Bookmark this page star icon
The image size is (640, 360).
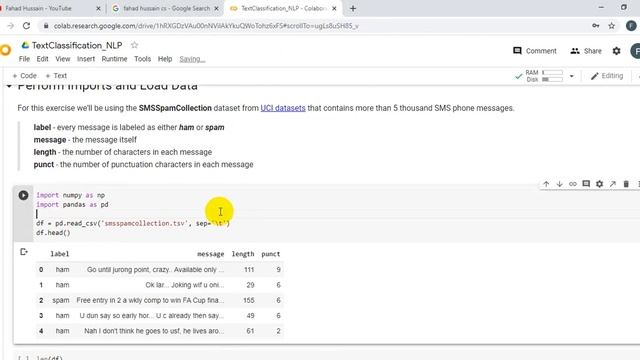611,26
